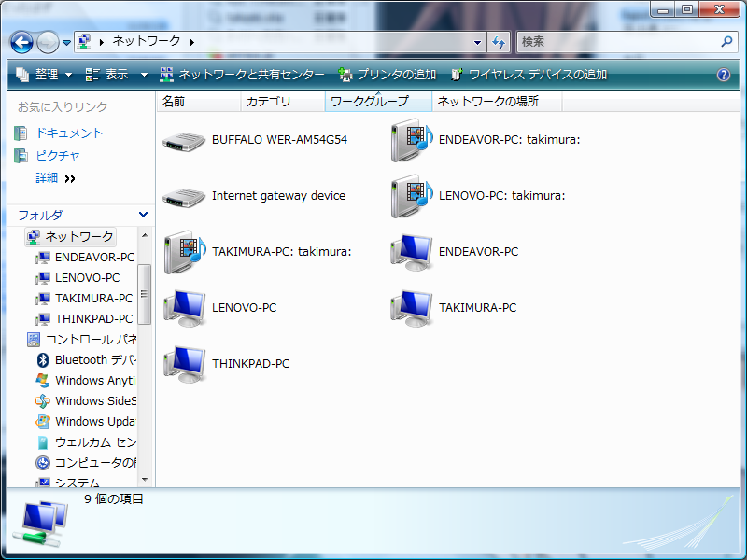Viewport: 747px width, 560px height.
Task: Click the documents icon in favorites
Action: click(21, 133)
